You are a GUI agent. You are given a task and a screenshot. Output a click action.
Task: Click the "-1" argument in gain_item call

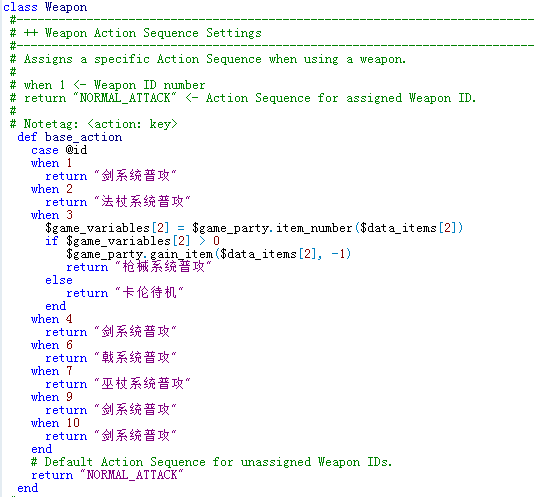point(338,254)
